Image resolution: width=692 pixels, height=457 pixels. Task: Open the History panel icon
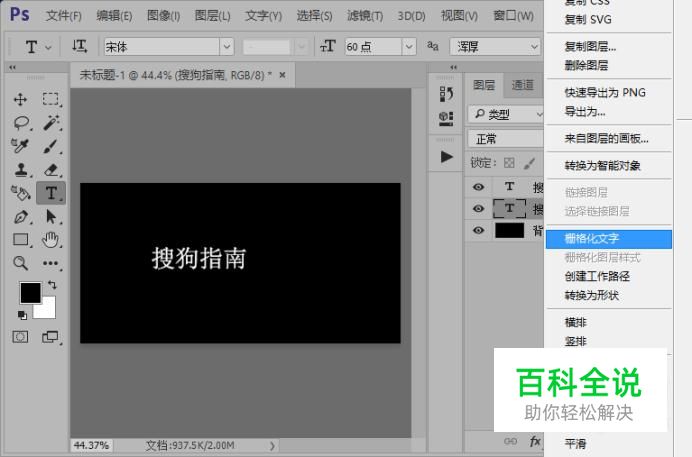(x=446, y=94)
